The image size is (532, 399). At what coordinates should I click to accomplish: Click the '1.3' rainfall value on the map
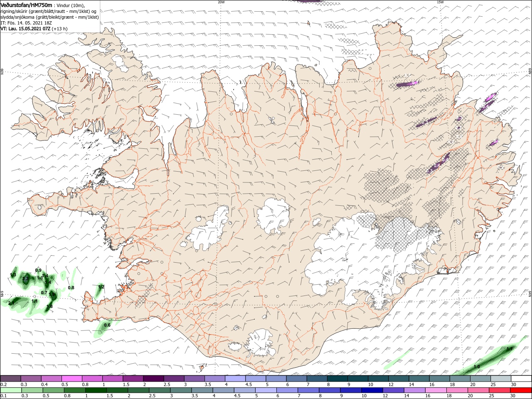coord(13,275)
